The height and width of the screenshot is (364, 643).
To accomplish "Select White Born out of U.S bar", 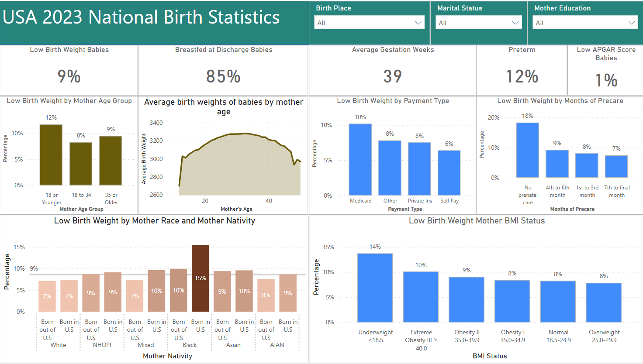I will pos(47,296).
